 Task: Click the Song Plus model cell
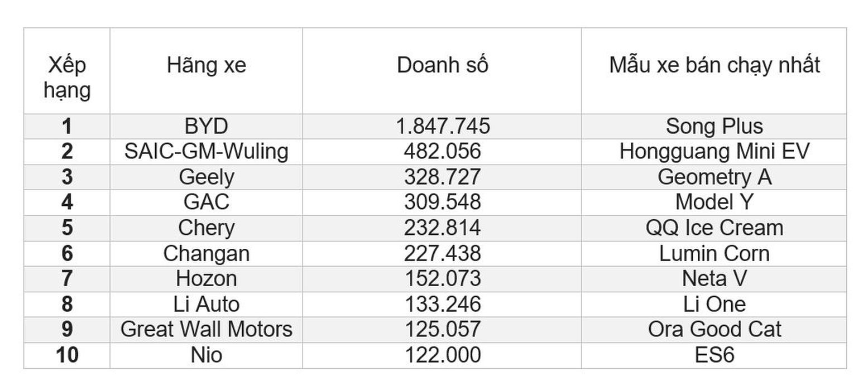pyautogui.click(x=714, y=127)
